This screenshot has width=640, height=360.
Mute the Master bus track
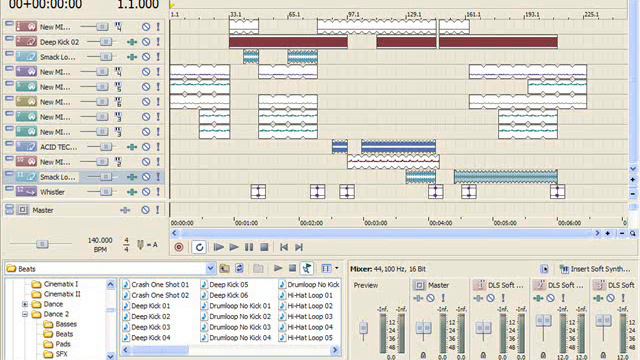point(145,210)
